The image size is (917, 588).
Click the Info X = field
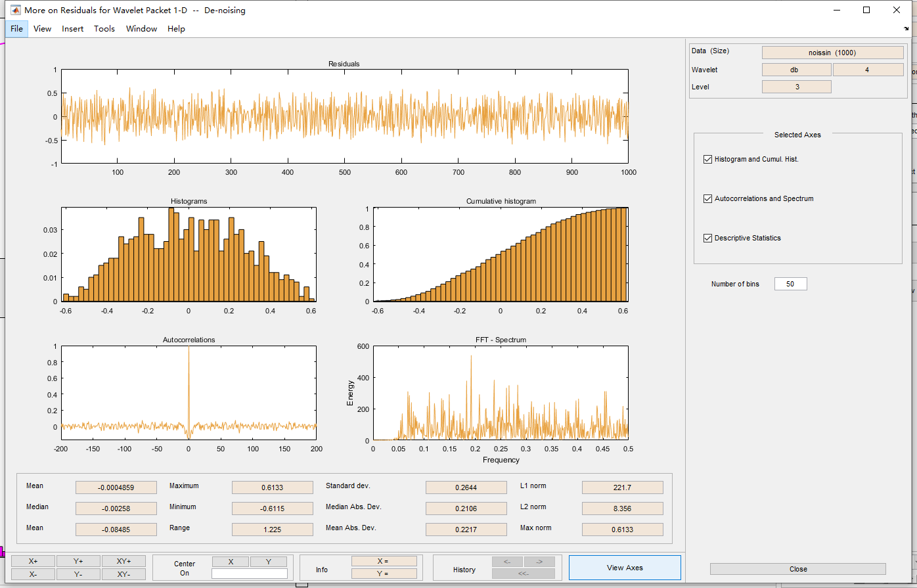[384, 561]
